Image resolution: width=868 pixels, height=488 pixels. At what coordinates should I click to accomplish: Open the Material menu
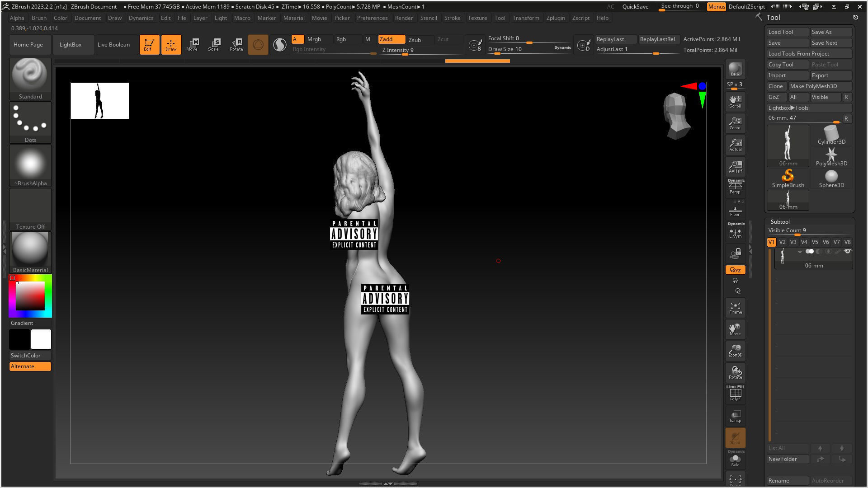[x=294, y=18]
